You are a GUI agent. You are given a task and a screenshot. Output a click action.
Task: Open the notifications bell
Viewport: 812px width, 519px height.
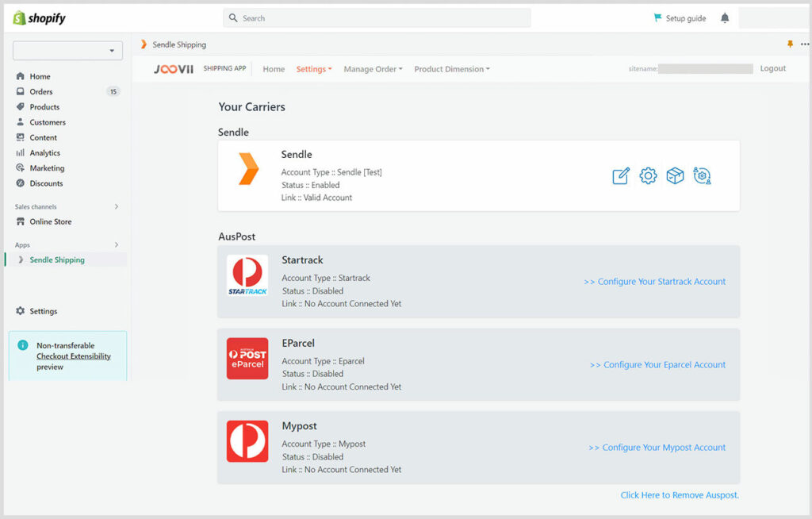725,18
